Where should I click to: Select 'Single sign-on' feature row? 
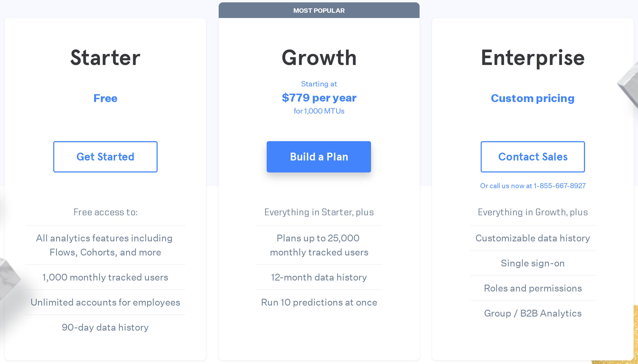(x=532, y=263)
